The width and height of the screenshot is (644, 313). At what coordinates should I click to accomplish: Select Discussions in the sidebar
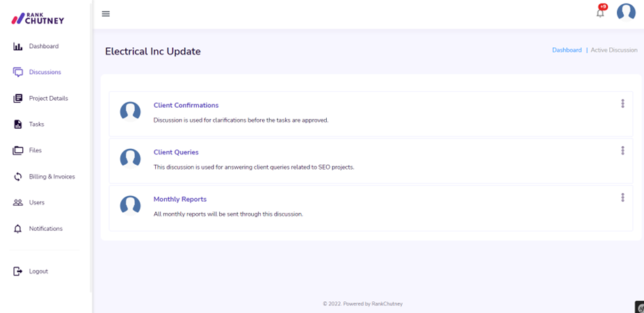45,72
